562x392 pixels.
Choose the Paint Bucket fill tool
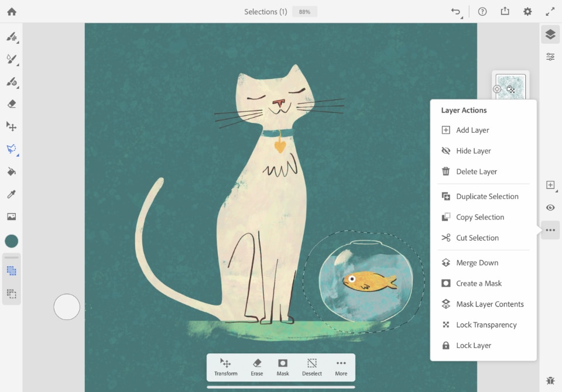[11, 171]
